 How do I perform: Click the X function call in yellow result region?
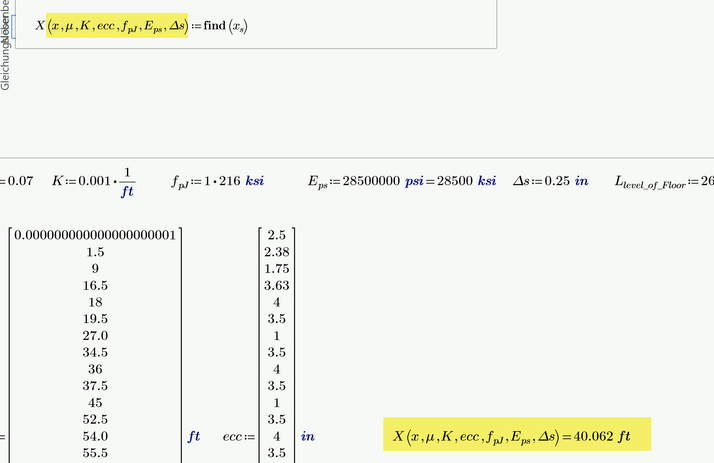pyautogui.click(x=476, y=436)
